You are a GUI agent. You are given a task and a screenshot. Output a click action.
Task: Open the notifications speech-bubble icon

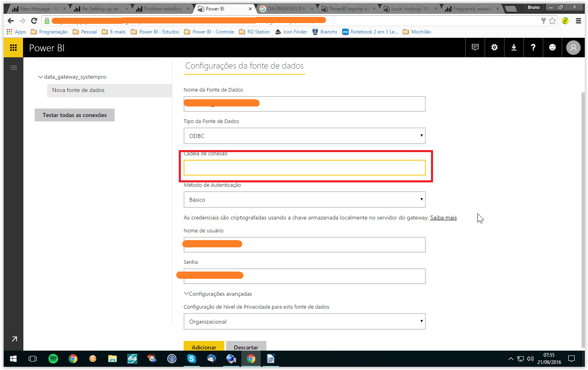coord(475,47)
